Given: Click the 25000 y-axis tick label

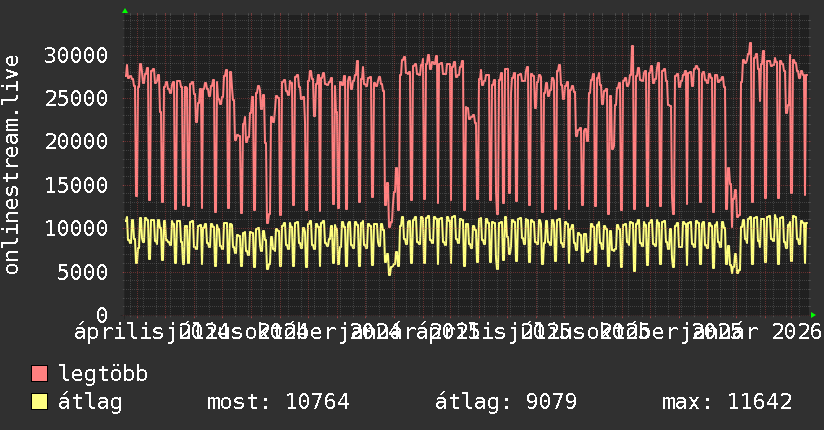Looking at the screenshot, I should click(76, 98).
